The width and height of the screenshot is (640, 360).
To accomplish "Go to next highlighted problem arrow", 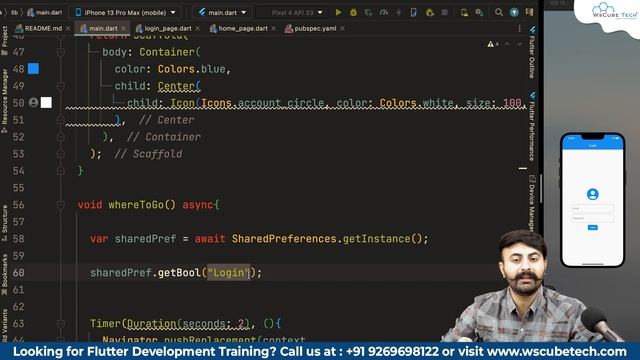I will coord(519,44).
